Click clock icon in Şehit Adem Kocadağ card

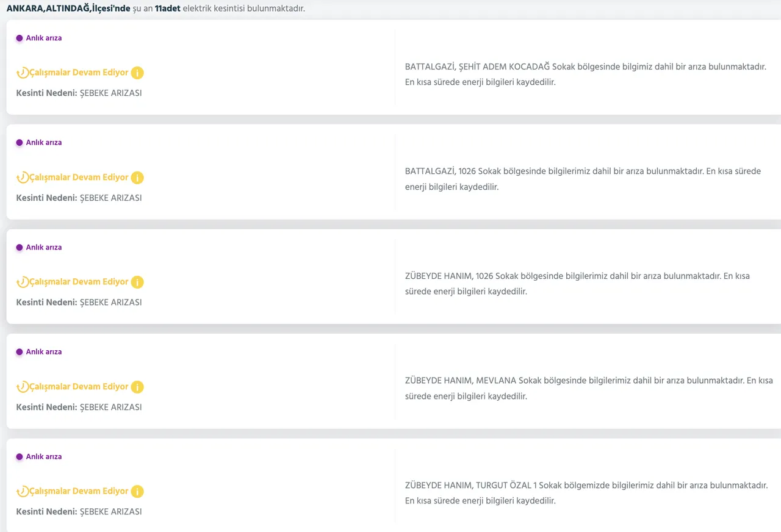click(x=23, y=73)
